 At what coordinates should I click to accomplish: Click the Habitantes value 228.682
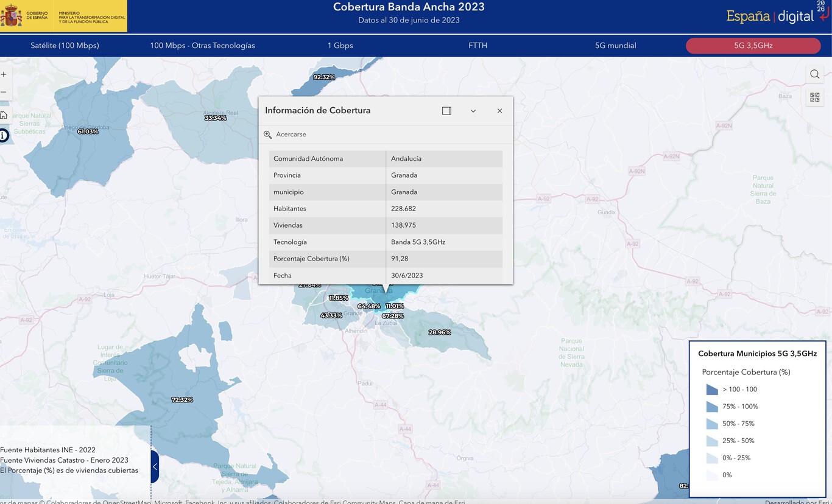(x=403, y=209)
